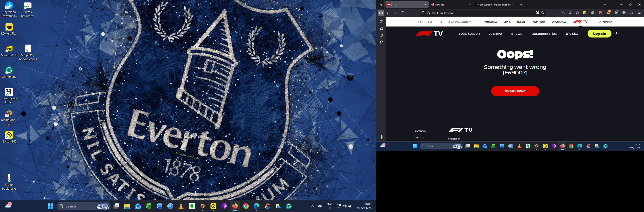Open the Firefox Downloads toolbar icon
644x212 pixels.
point(563,13)
